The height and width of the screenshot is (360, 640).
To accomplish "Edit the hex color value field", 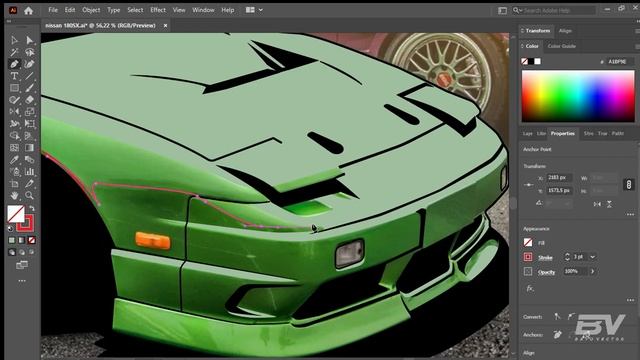I will coord(619,62).
